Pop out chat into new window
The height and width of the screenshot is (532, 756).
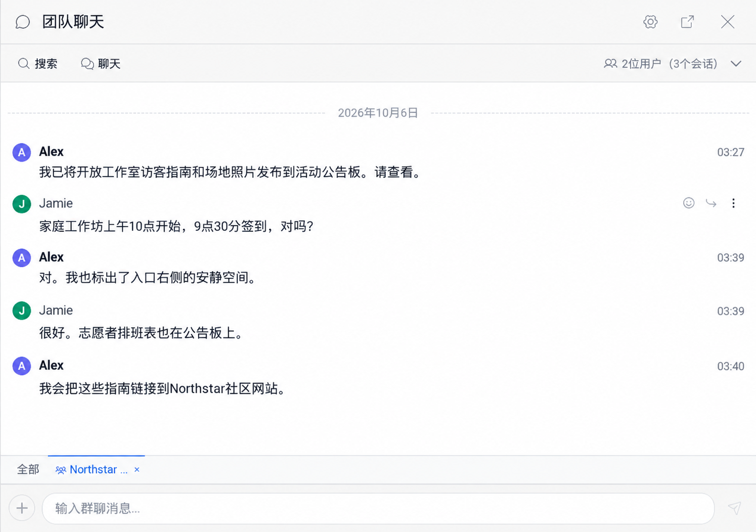click(x=687, y=22)
